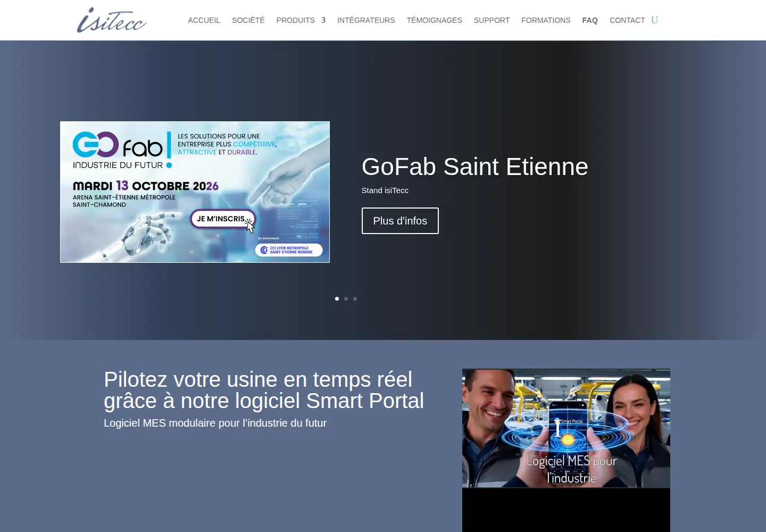Click the isiTecc logo
The height and width of the screenshot is (532, 766).
112,20
